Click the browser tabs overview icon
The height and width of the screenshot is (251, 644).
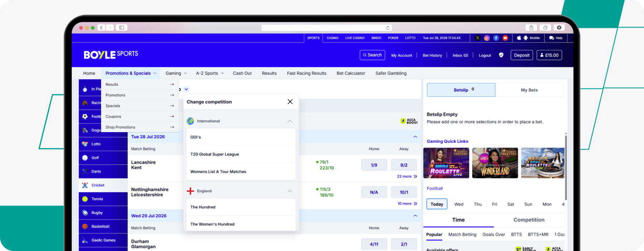(545, 28)
